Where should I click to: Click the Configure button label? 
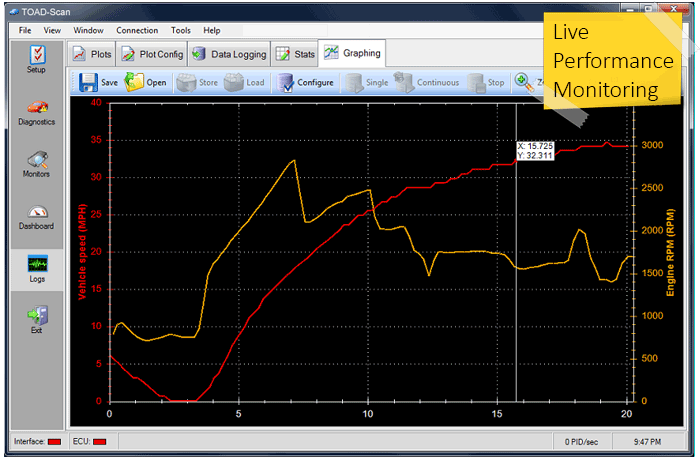coord(315,83)
